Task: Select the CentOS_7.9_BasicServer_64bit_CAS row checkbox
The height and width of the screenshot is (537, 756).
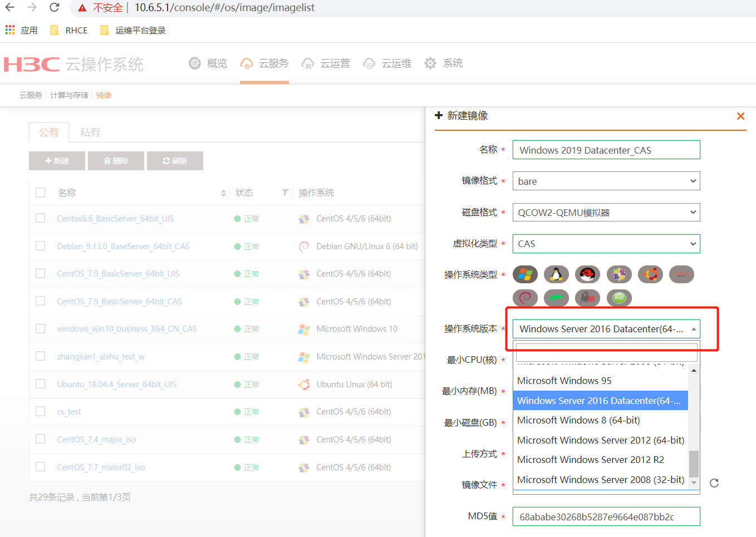Action: [41, 301]
